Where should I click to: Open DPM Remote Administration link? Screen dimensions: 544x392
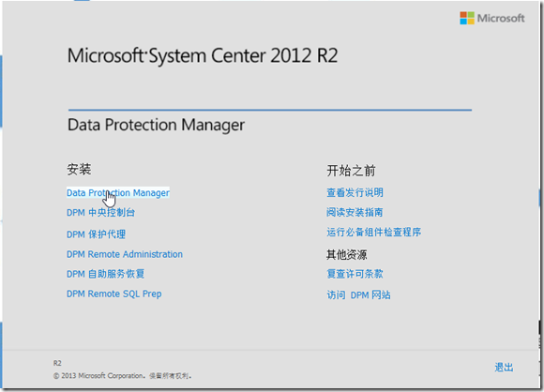pyautogui.click(x=125, y=254)
